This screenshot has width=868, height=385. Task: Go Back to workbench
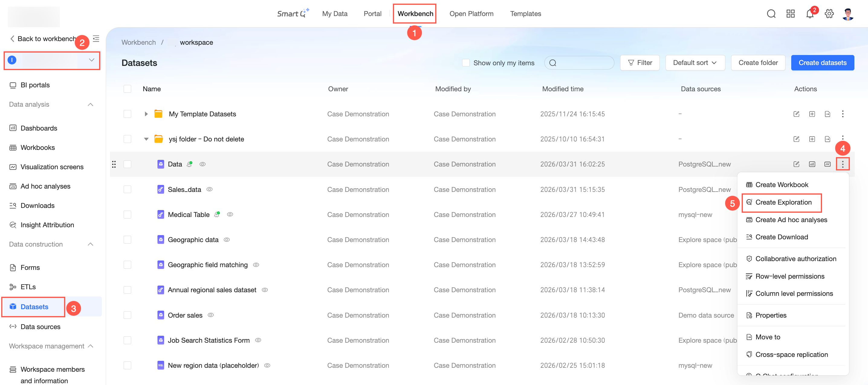click(x=43, y=39)
